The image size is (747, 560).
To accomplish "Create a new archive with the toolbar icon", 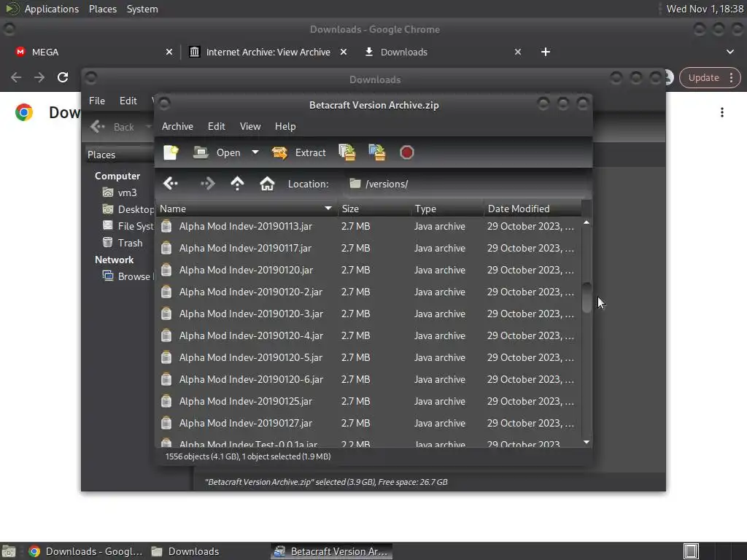I will (171, 152).
